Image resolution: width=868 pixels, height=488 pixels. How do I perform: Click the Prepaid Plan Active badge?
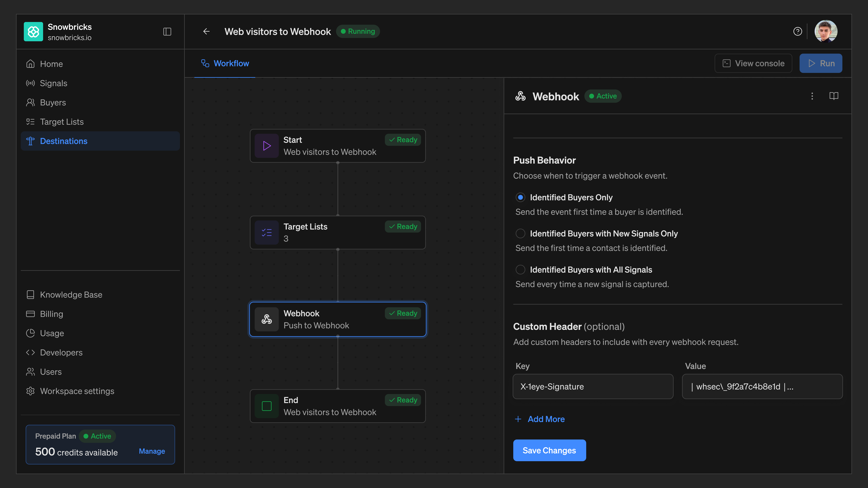(x=97, y=436)
